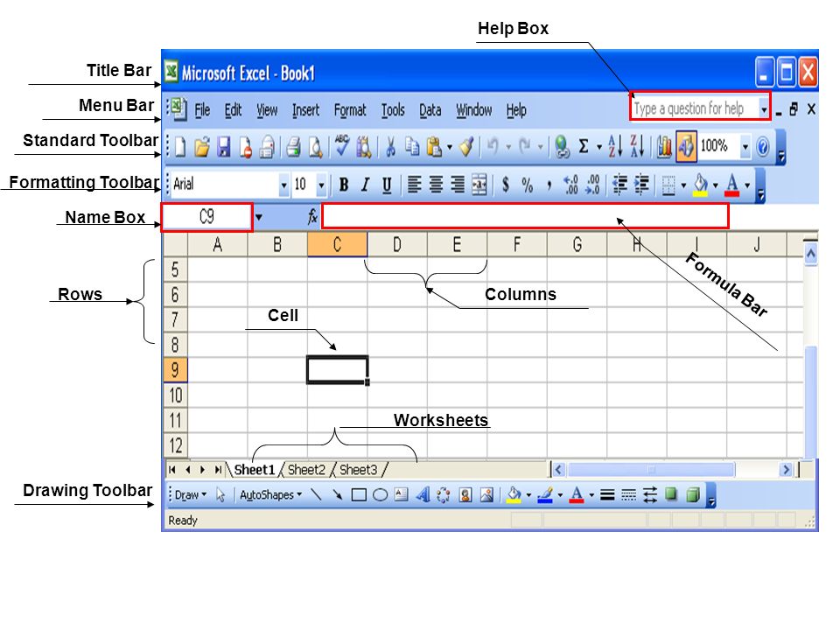Open the Data menu
Screen dimensions: 840x630
[x=430, y=110]
